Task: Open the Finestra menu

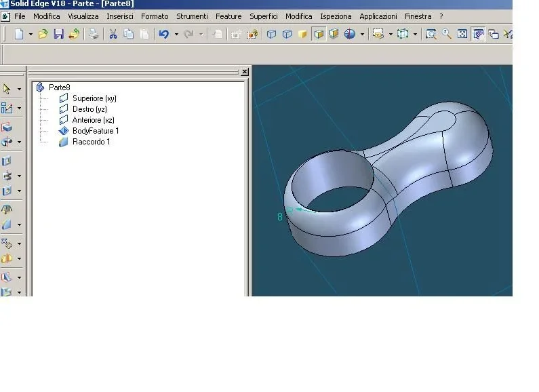Action: (418, 16)
